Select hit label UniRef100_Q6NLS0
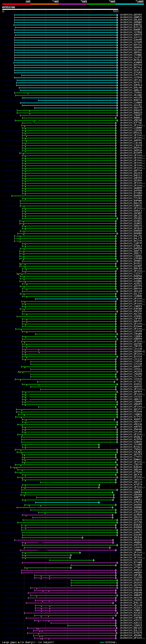The image size is (146, 644). [131, 90]
